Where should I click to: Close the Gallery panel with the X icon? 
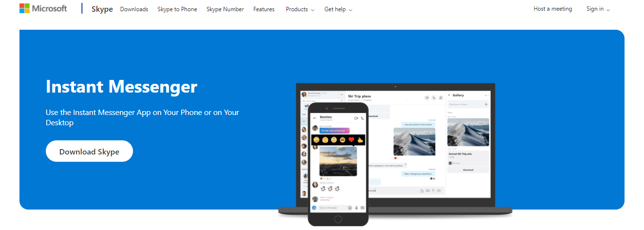(x=449, y=95)
